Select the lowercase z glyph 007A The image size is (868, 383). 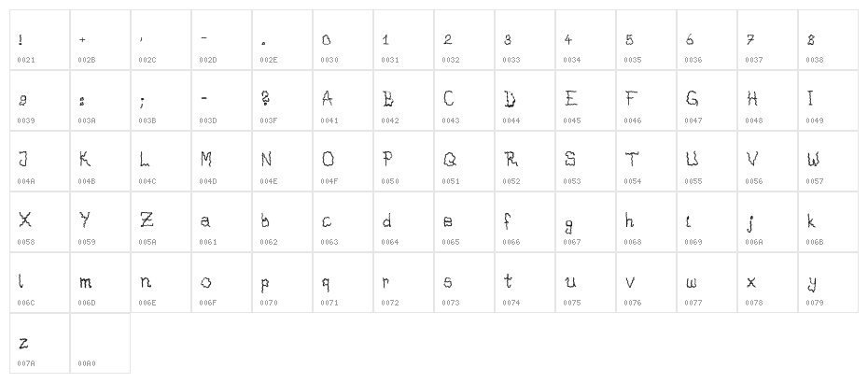coord(39,344)
